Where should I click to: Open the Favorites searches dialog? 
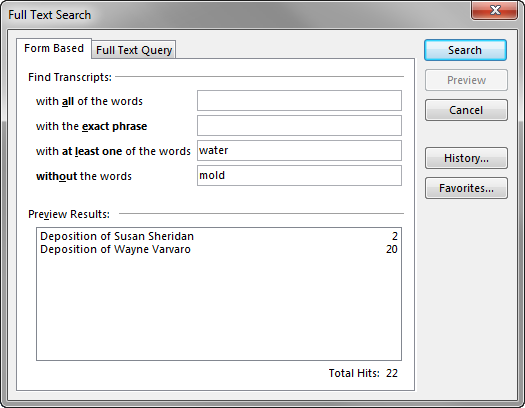point(466,188)
